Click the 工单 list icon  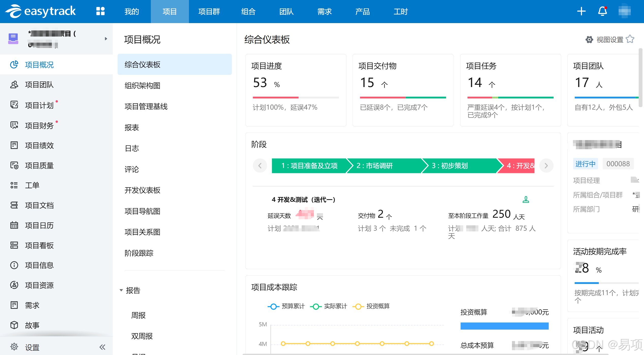tap(14, 185)
